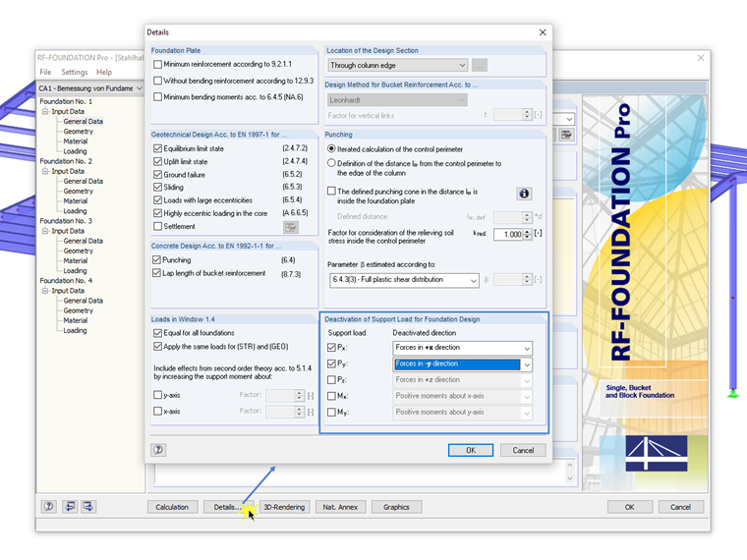This screenshot has height=560, width=747.
Task: Toggle Without bending reinforcement according to 12.9.3
Action: (x=157, y=81)
